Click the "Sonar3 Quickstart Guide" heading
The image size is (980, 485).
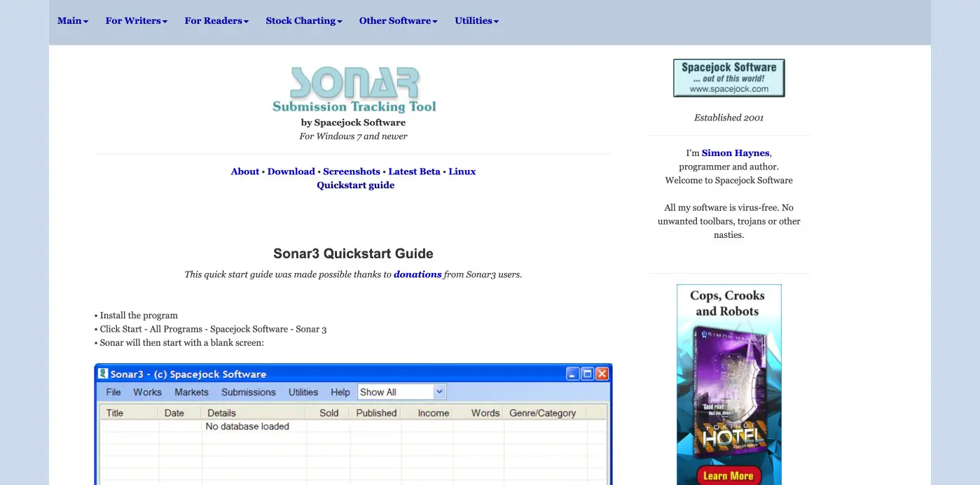[353, 253]
